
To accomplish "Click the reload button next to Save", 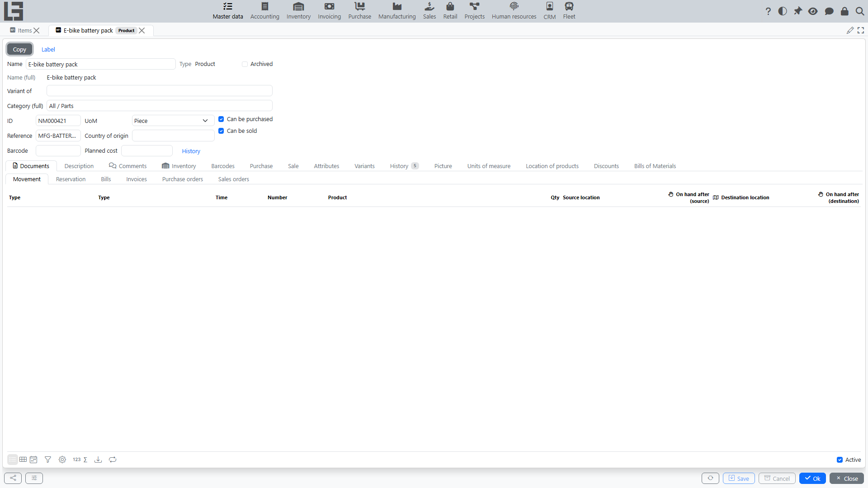I will (x=710, y=478).
